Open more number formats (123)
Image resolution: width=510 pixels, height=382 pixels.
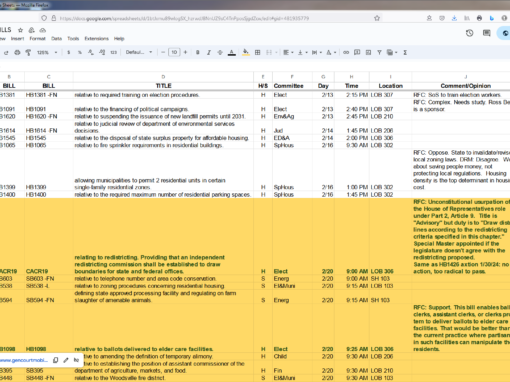pos(114,53)
